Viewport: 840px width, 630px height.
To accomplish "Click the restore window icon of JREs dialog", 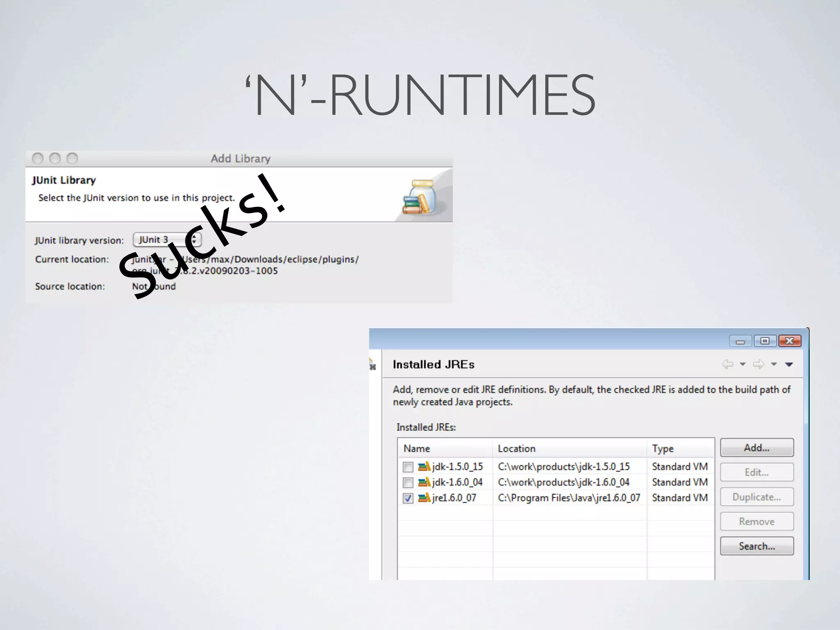I will click(x=765, y=341).
